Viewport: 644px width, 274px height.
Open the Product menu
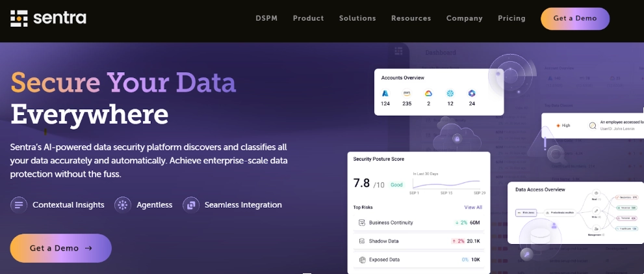(309, 18)
